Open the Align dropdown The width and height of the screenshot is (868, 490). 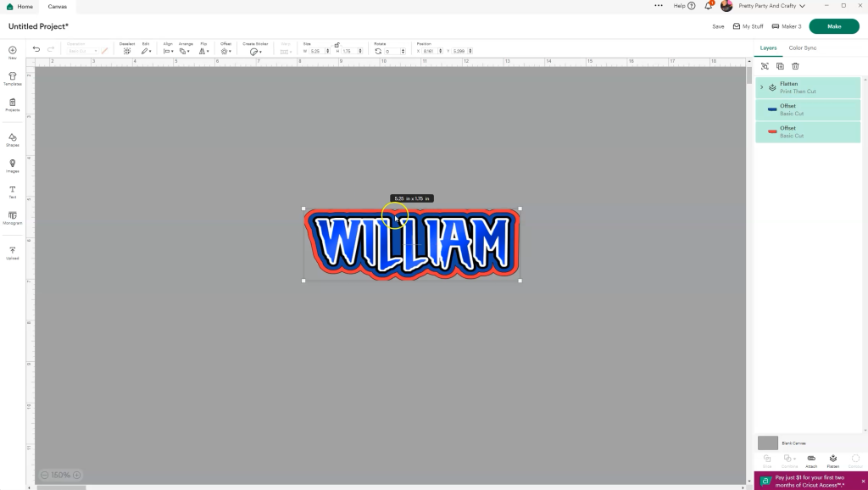(168, 51)
